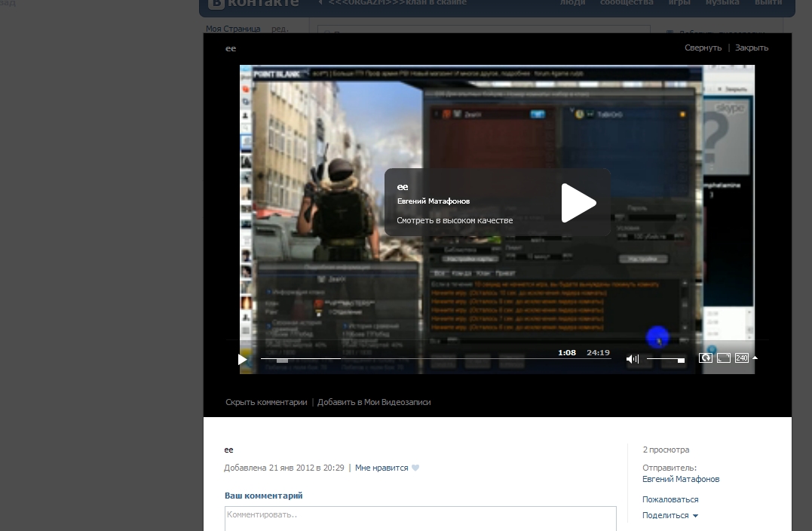Open the 240 video quality selector
Image resolution: width=812 pixels, height=531 pixels.
(x=742, y=358)
